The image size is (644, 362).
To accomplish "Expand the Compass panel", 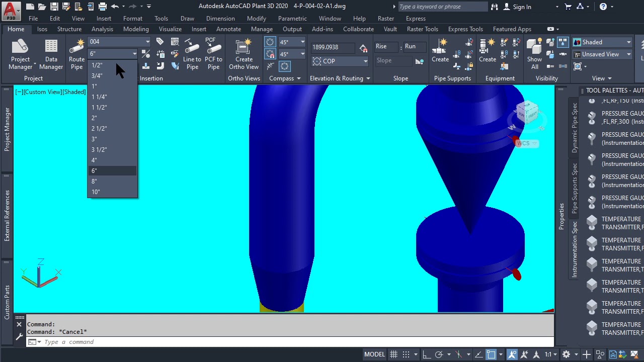I will [285, 78].
